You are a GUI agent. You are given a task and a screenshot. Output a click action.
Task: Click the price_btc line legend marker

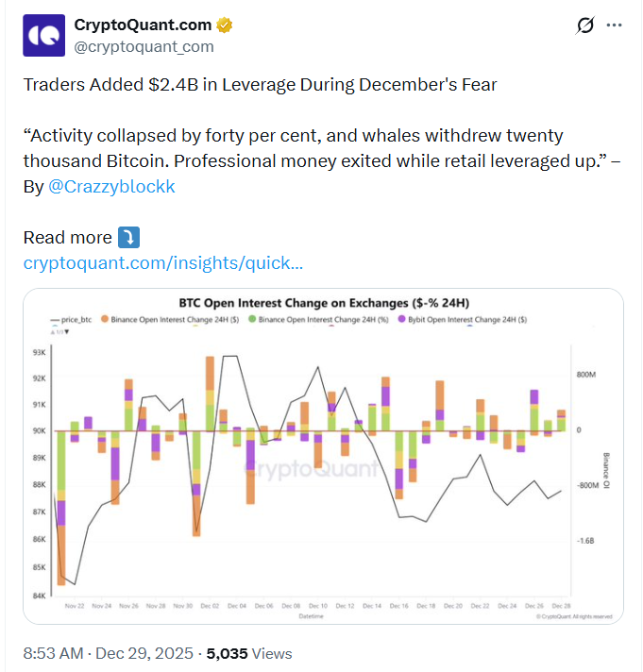point(55,321)
